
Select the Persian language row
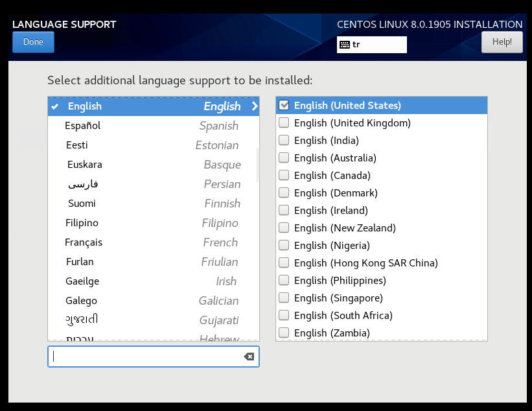[x=154, y=184]
